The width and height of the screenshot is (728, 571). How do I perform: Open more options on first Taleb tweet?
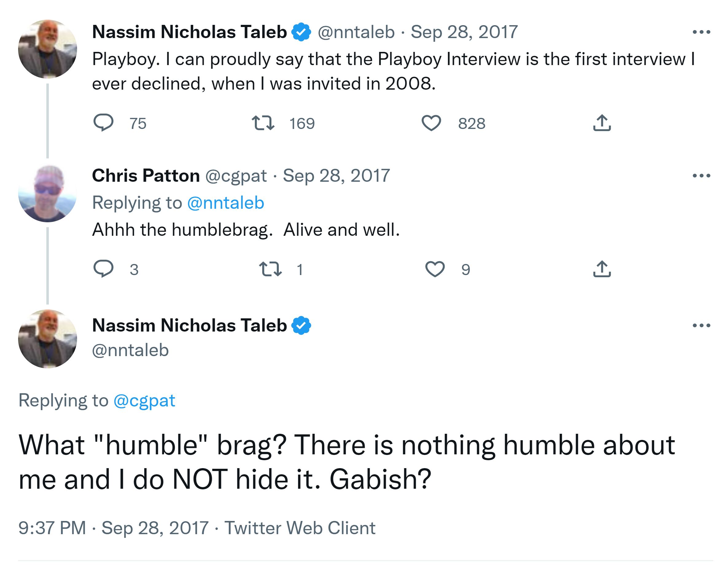coord(701,32)
